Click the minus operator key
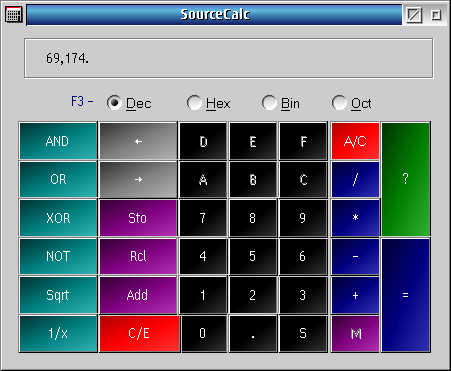 coord(355,256)
